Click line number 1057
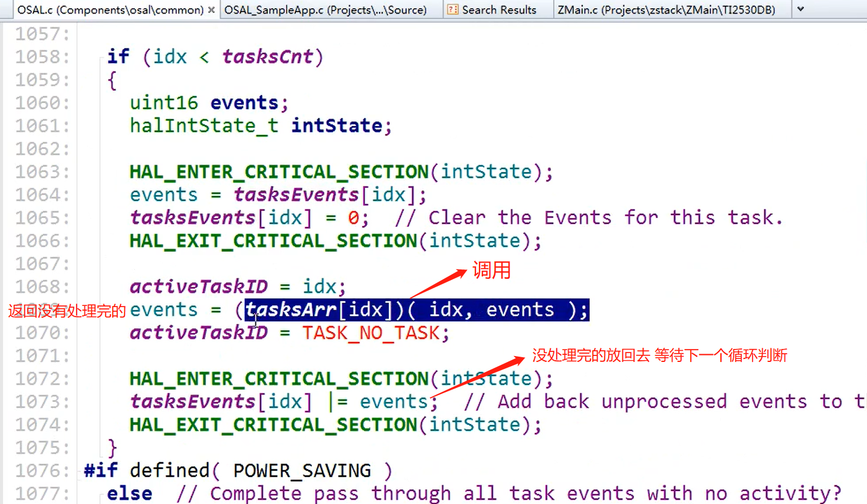Screen dimensions: 867x504 (x=41, y=34)
